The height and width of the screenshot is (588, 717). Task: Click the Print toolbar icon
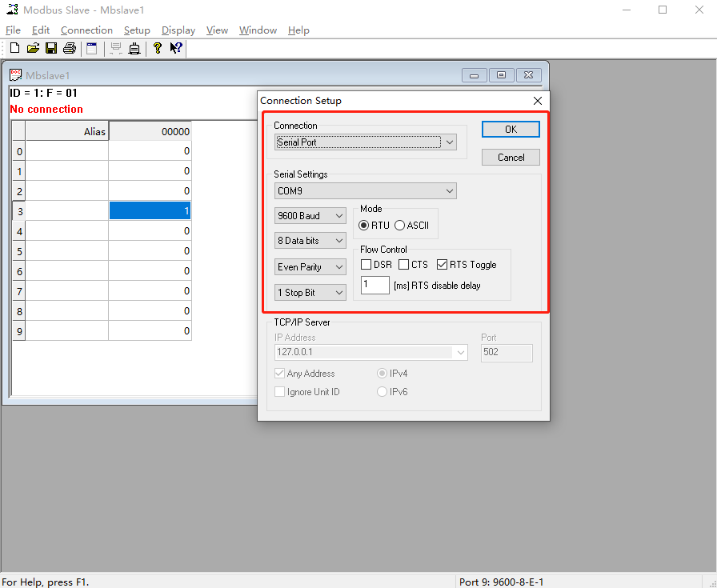pos(70,49)
